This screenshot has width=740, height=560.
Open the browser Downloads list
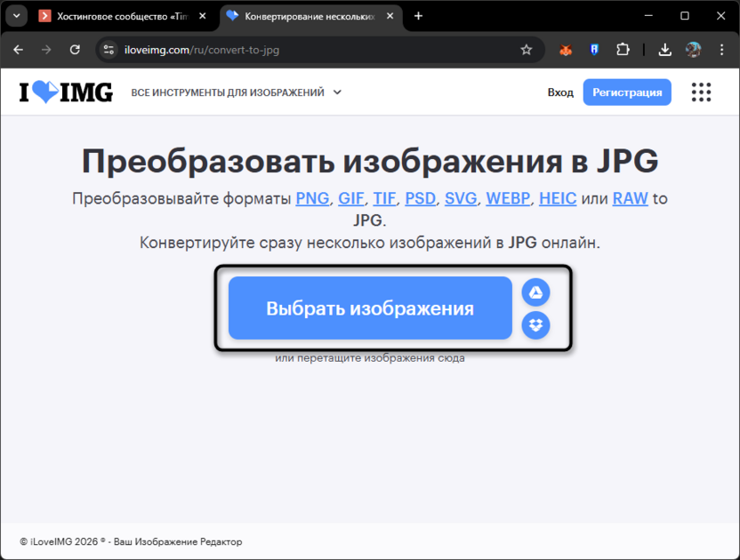(664, 50)
